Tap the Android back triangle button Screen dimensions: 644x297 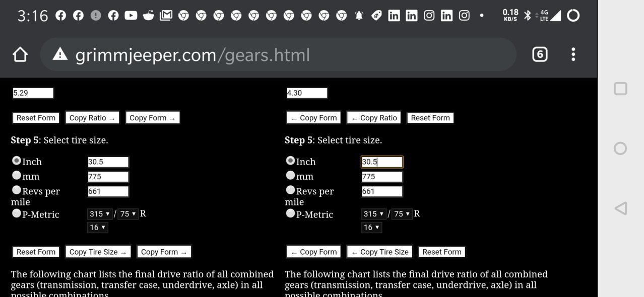620,208
